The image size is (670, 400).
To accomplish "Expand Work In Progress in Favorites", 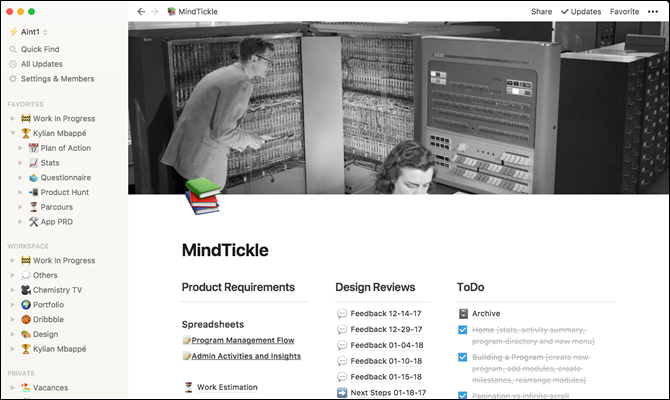I will (12, 118).
